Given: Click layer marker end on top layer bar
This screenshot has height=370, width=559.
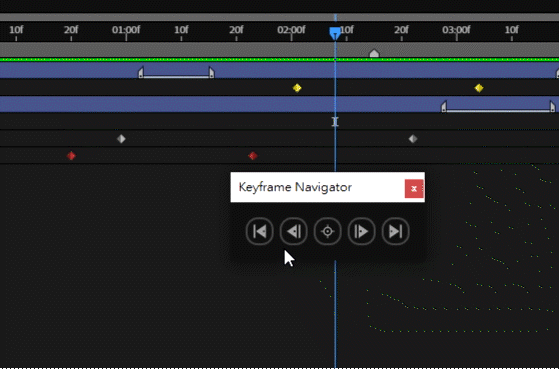Looking at the screenshot, I should tap(212, 72).
